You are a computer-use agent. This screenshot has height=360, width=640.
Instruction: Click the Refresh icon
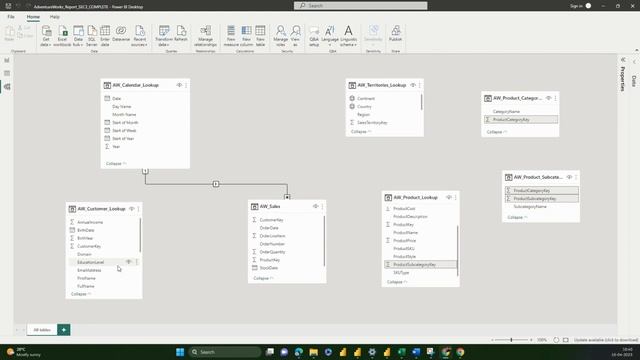[181, 33]
